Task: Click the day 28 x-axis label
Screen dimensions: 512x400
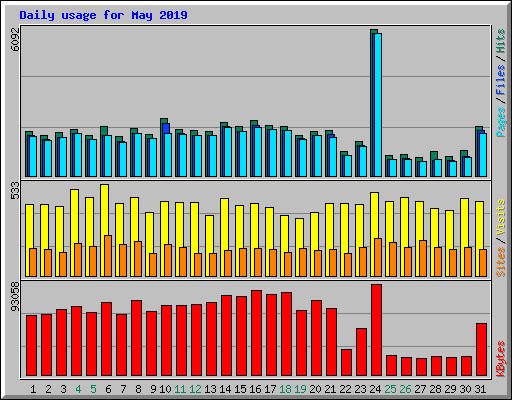Action: [x=435, y=389]
